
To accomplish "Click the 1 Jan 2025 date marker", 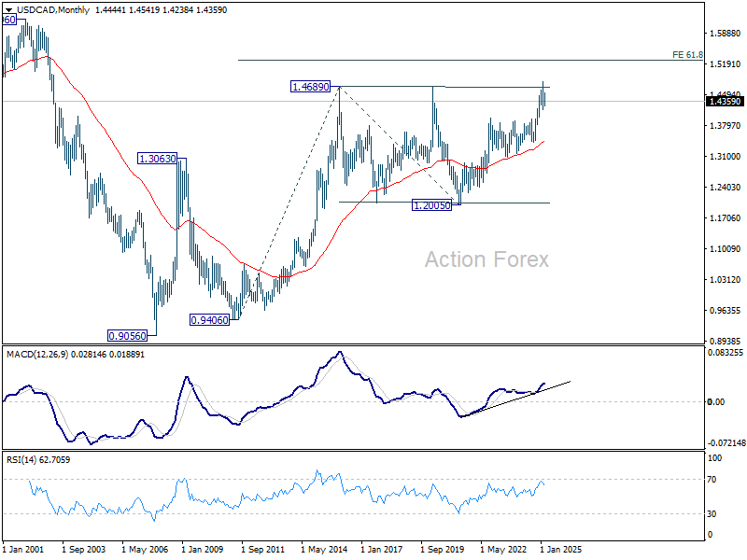I will pyautogui.click(x=560, y=550).
